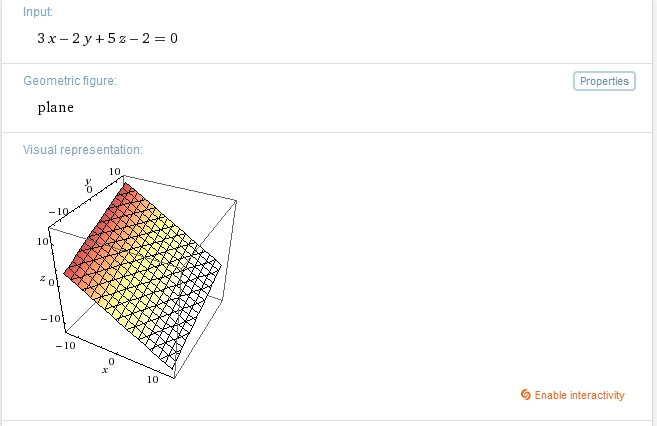
Task: Click the "10" tick on the z axis
Action: pyautogui.click(x=43, y=242)
